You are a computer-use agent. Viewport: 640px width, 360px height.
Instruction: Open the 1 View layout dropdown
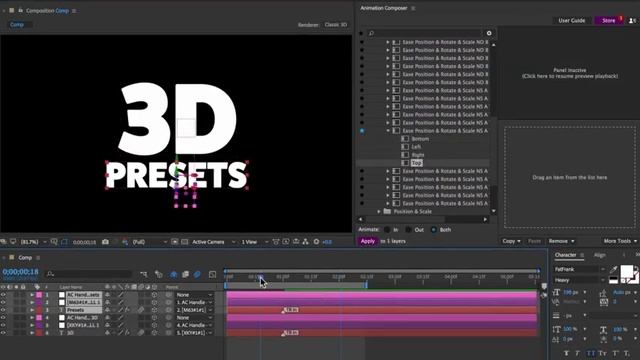[254, 242]
